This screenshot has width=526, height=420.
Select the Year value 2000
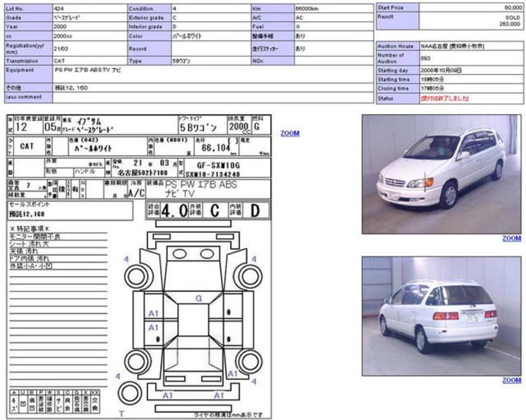(60, 26)
